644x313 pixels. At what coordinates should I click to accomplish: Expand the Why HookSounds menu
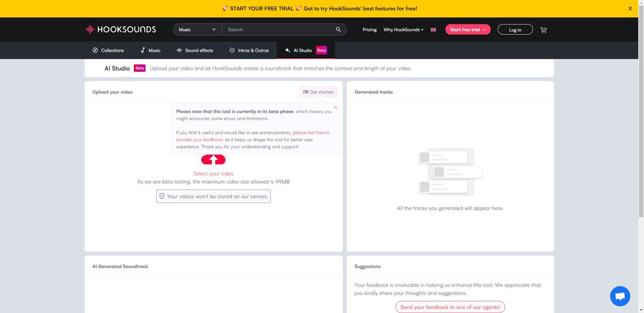(x=403, y=29)
